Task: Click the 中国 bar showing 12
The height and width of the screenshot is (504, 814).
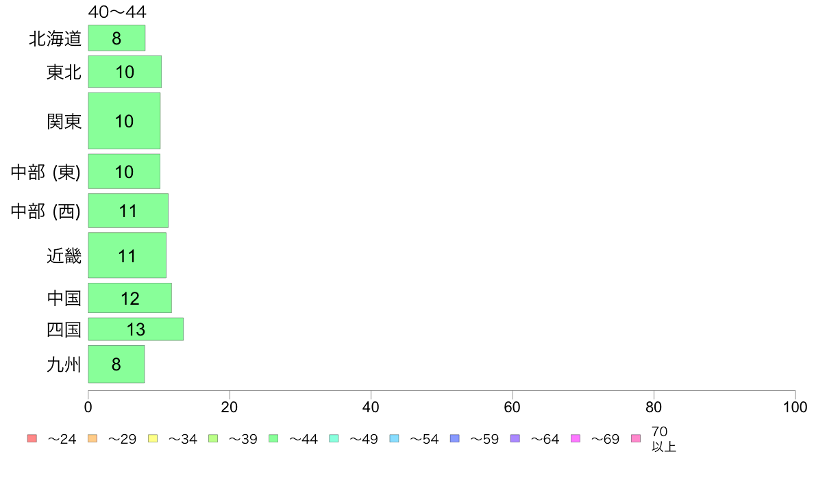Action: click(x=129, y=298)
